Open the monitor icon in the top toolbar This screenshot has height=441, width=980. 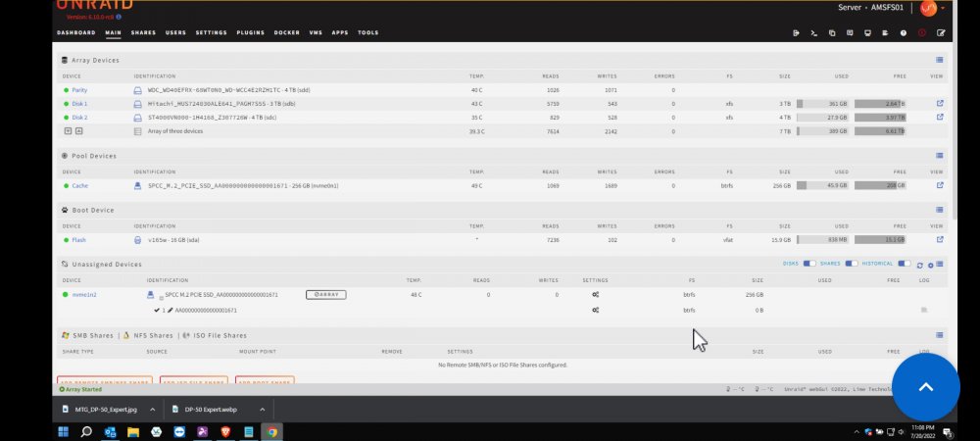tap(867, 33)
